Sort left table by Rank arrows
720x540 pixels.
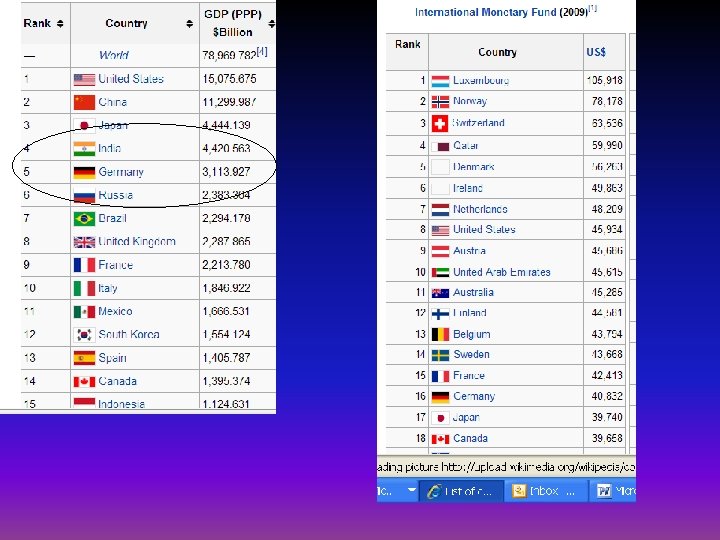[60, 23]
